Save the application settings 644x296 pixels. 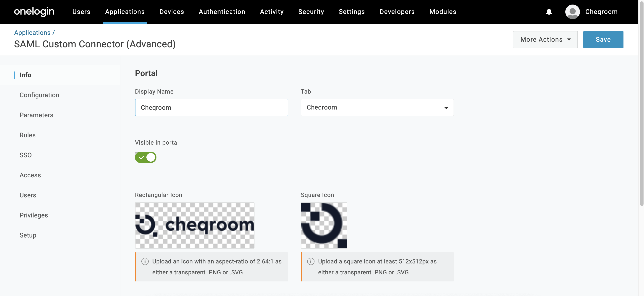point(603,39)
